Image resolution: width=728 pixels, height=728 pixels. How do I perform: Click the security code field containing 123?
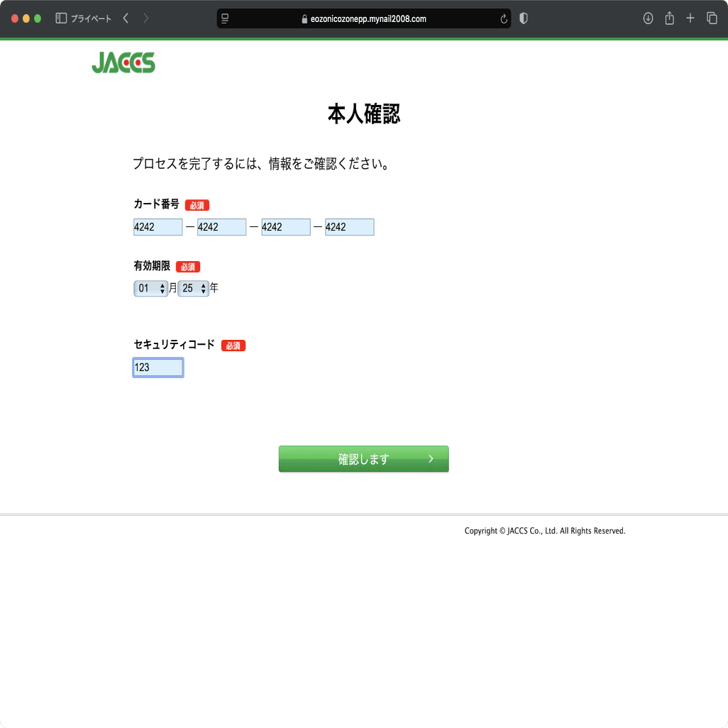(x=158, y=367)
